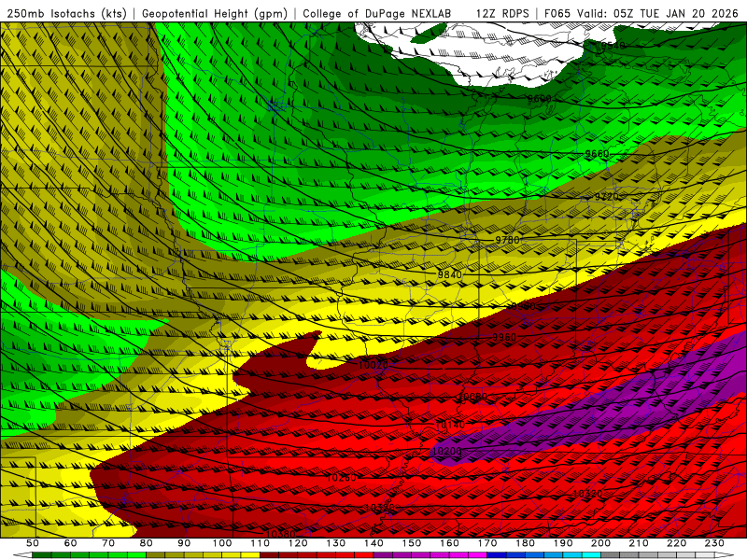Click the 9660 height contour label

point(597,153)
